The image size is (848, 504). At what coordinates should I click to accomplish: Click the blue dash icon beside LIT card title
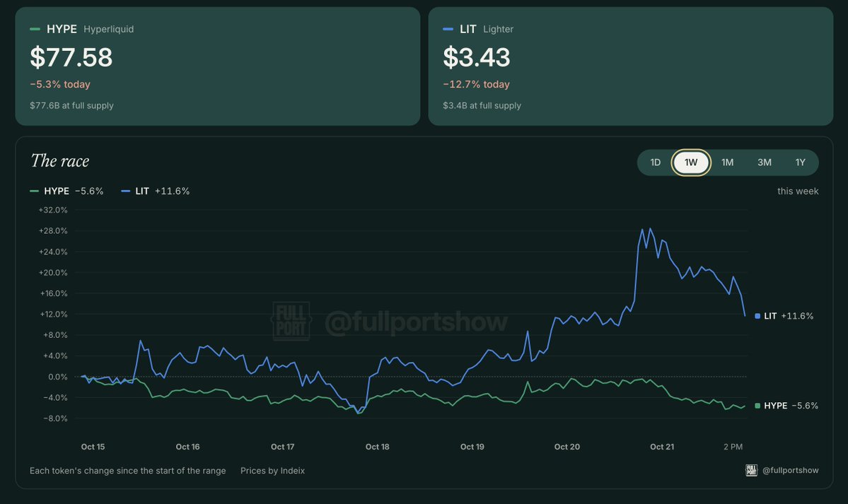pyautogui.click(x=448, y=29)
